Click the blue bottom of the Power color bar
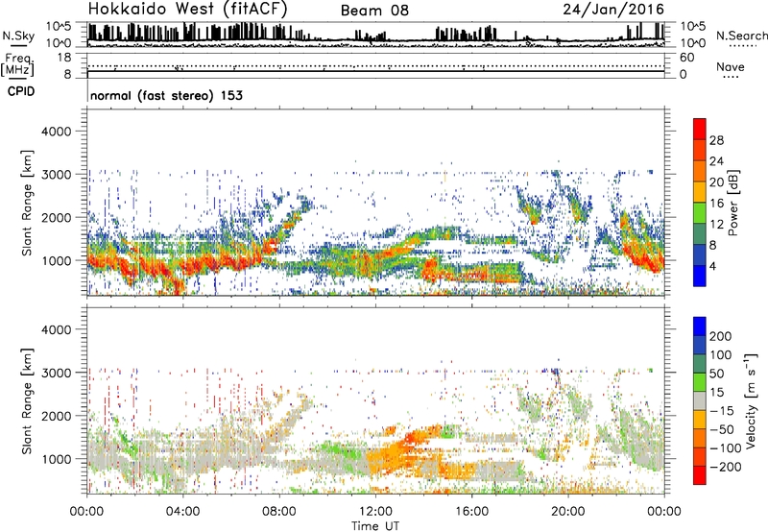This screenshot has width=768, height=532. click(700, 276)
